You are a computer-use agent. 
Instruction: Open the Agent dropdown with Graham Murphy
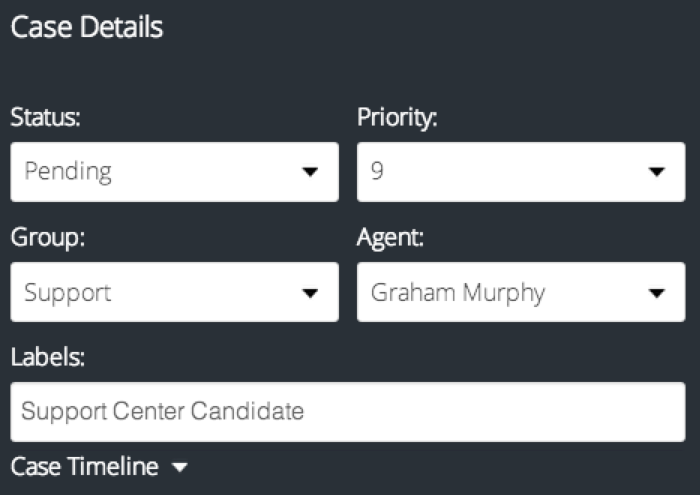click(520, 293)
